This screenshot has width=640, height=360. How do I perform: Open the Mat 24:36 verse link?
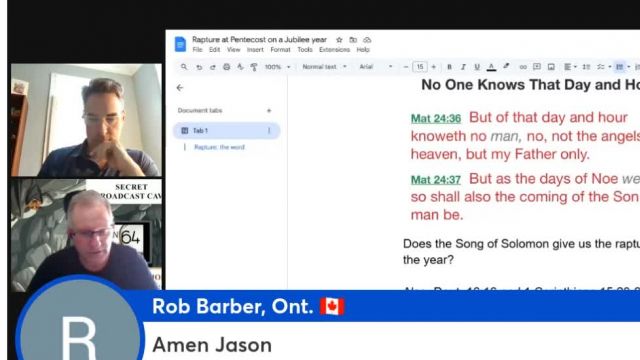[x=436, y=119]
